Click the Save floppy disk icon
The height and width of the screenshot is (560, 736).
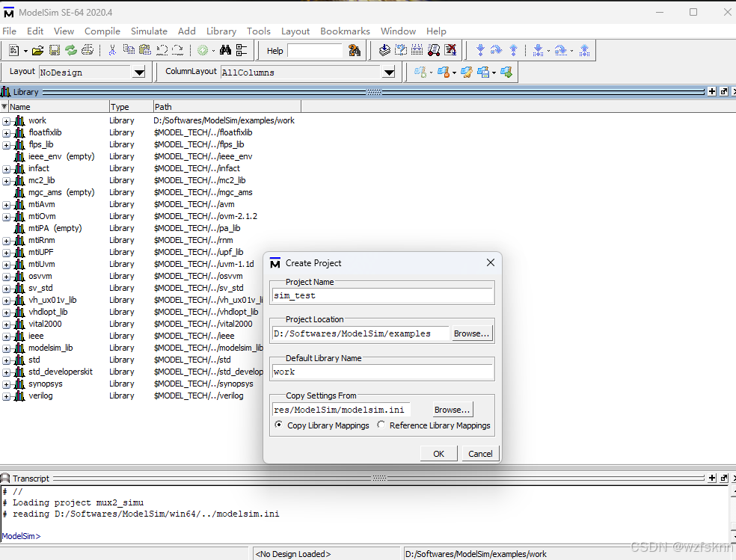click(55, 50)
